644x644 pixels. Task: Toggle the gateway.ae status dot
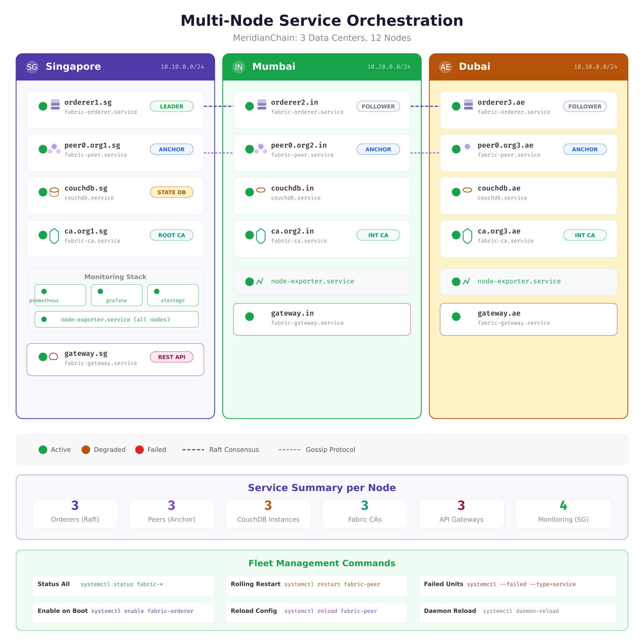pos(456,316)
